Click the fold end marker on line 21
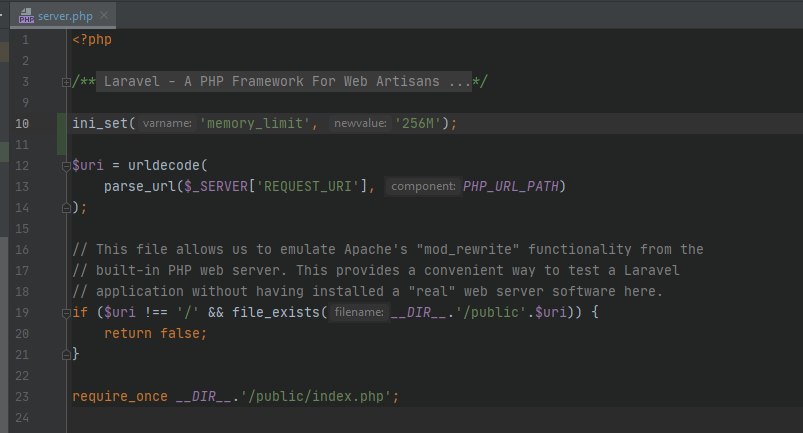Viewport: 803px width, 433px height. click(66, 354)
